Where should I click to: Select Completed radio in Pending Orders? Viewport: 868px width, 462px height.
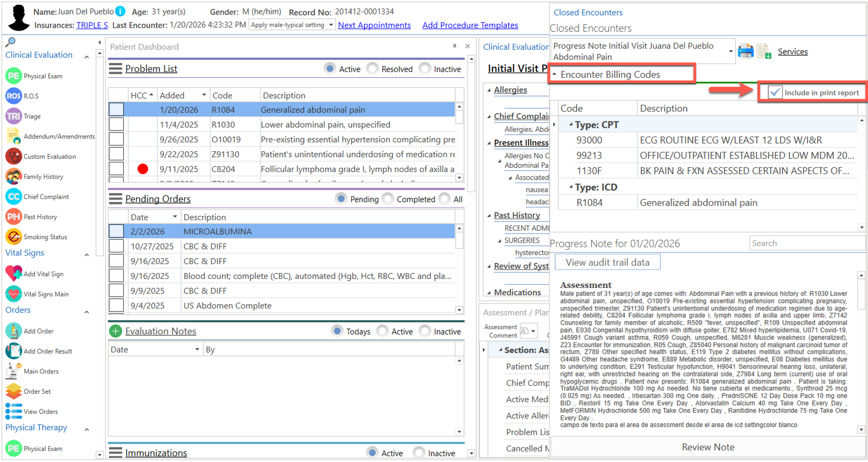coord(388,199)
